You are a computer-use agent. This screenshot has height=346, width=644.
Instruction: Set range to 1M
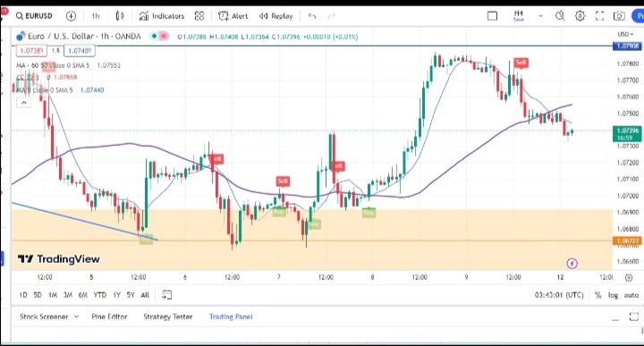click(53, 295)
